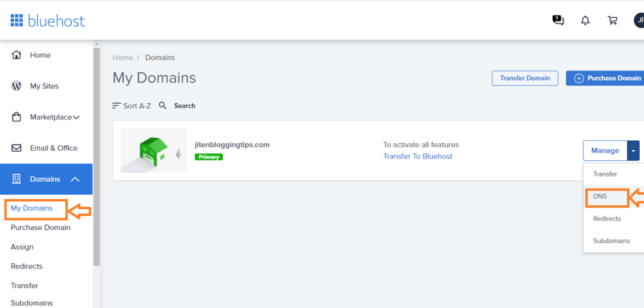Click the Manage button
644x308 pixels.
point(605,151)
